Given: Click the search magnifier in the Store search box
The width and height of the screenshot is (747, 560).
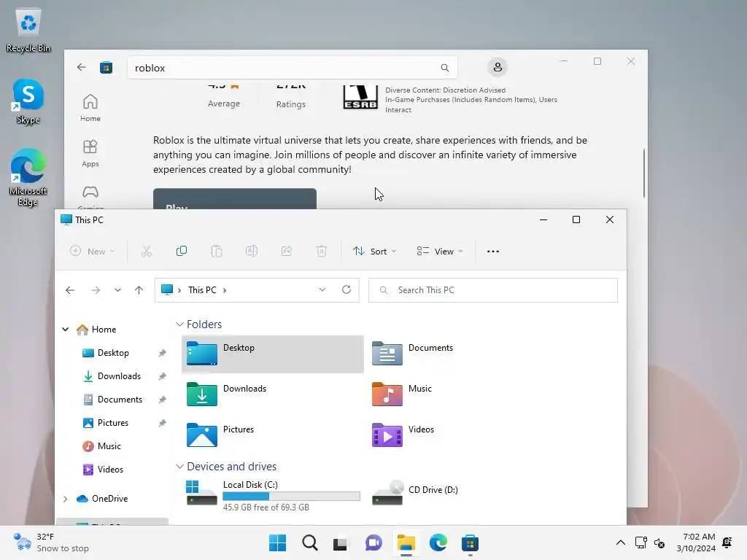Looking at the screenshot, I should tap(444, 68).
